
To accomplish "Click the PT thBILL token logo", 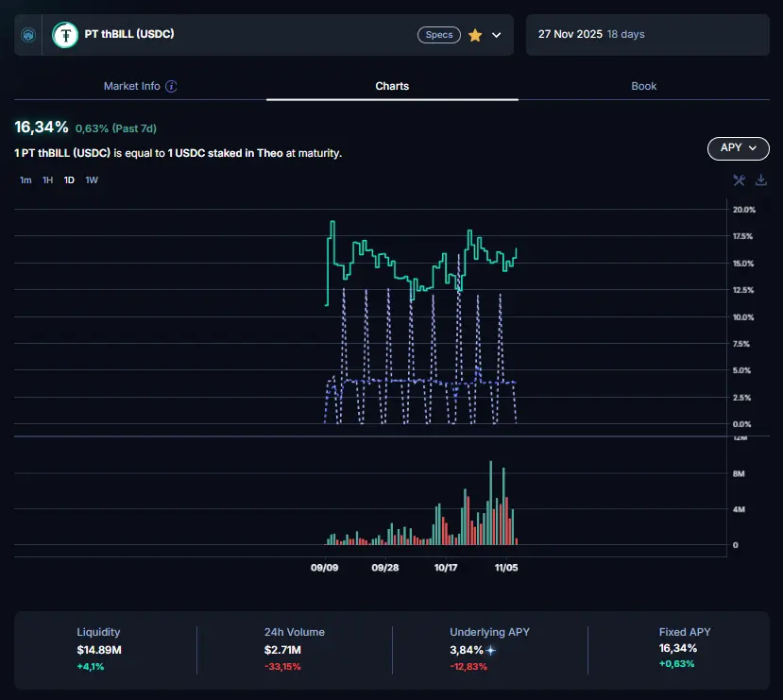I will (65, 35).
